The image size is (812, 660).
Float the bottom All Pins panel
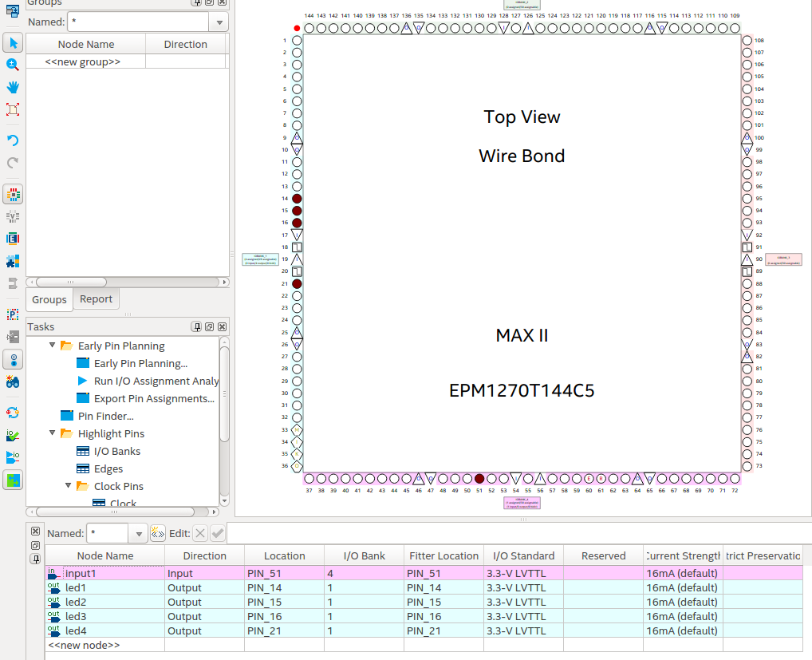coord(35,545)
